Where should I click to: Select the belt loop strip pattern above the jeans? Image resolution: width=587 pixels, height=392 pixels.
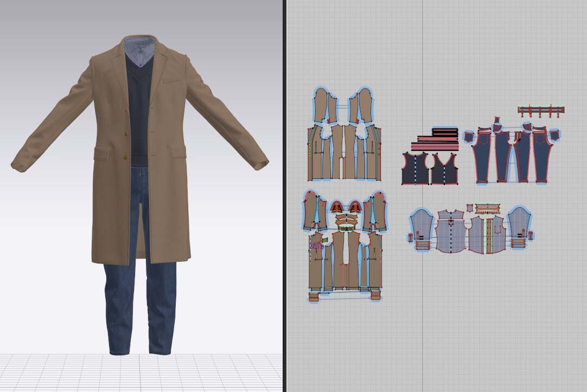(x=541, y=110)
